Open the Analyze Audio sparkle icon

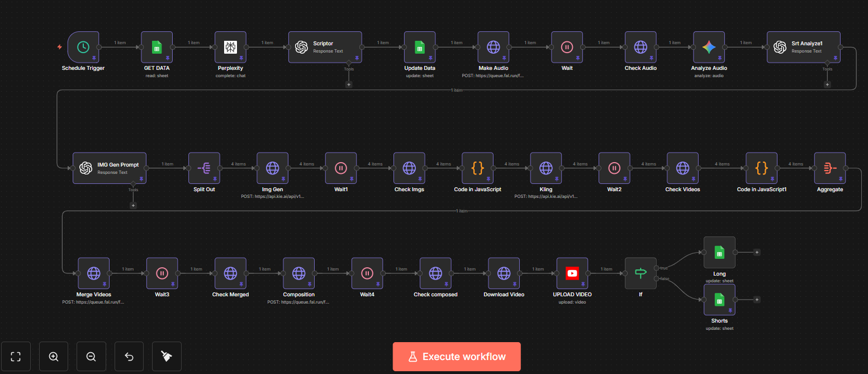(x=709, y=48)
